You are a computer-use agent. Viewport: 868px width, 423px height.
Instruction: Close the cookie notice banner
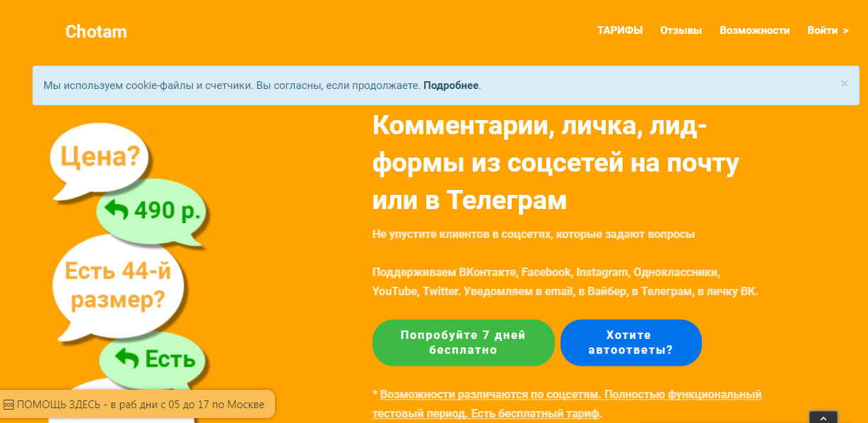(844, 83)
